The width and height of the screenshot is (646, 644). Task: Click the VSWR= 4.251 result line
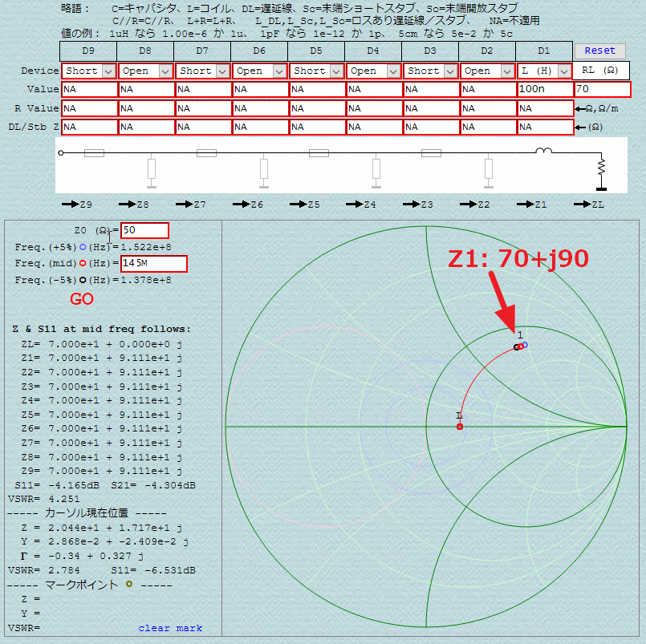pos(43,499)
